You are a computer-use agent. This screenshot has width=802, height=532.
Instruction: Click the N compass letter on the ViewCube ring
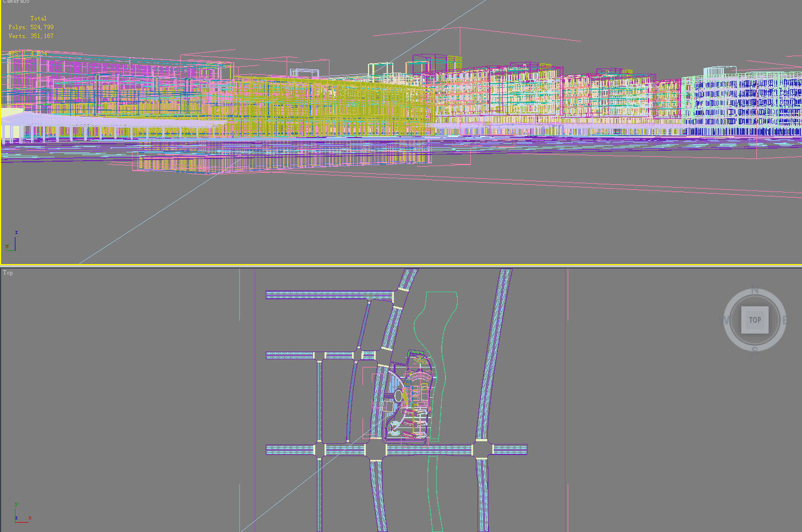(x=755, y=290)
